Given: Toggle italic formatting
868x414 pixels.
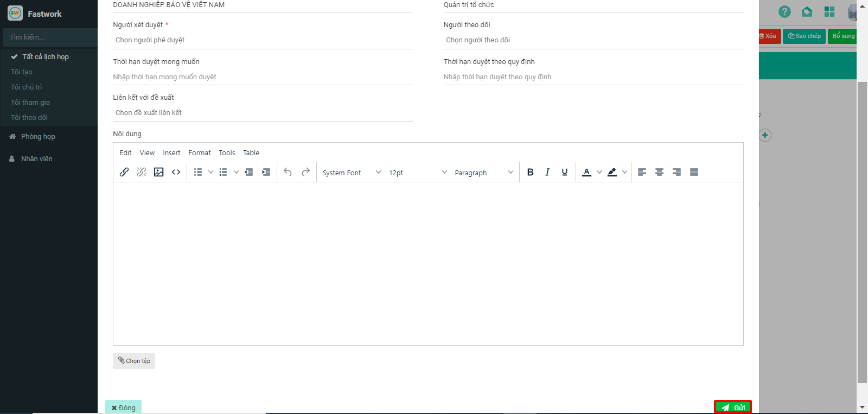Looking at the screenshot, I should click(x=547, y=172).
